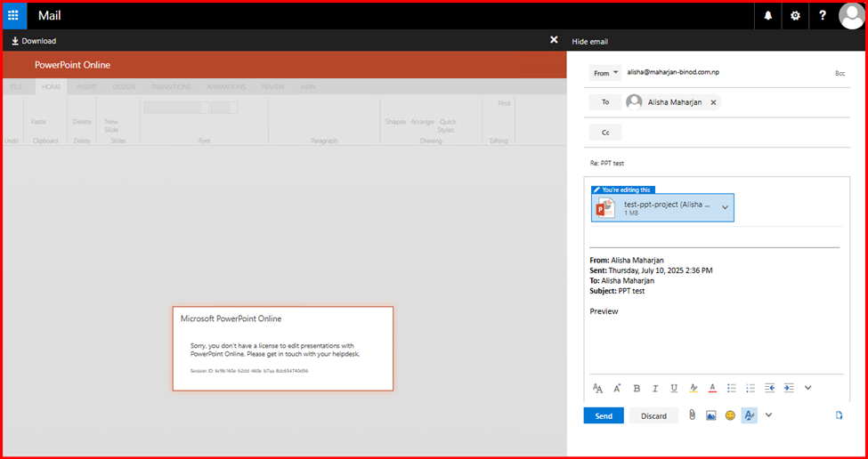
Task: Open the emoji picker smiley icon
Action: coord(730,415)
